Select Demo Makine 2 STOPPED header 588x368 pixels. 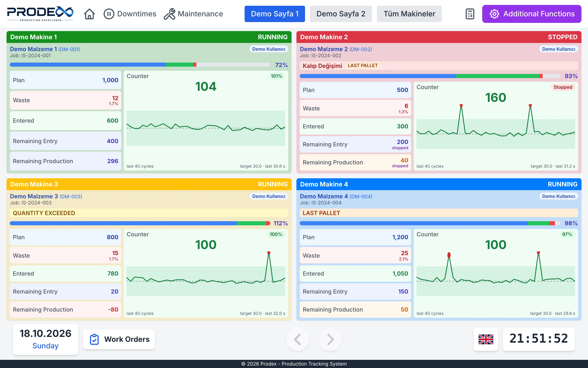[439, 37]
